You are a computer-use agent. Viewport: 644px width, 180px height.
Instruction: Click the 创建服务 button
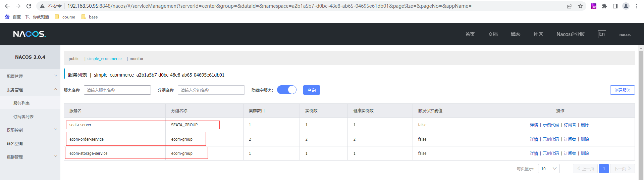(x=623, y=90)
